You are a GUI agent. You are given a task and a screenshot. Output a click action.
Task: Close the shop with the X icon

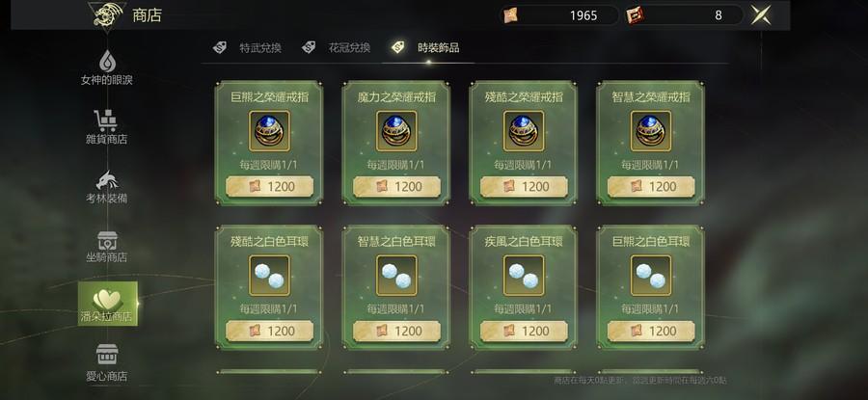(761, 14)
